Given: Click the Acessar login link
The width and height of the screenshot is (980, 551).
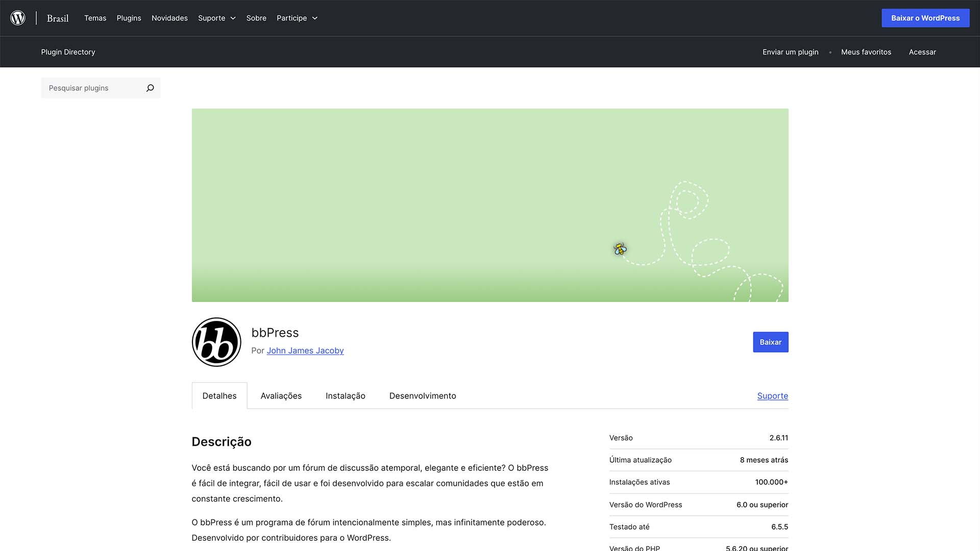Looking at the screenshot, I should coord(922,52).
